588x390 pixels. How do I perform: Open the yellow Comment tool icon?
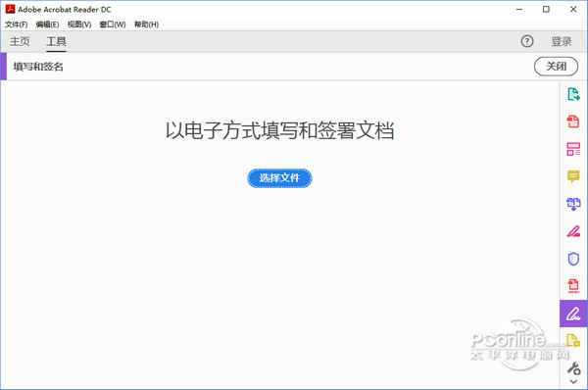click(x=573, y=176)
